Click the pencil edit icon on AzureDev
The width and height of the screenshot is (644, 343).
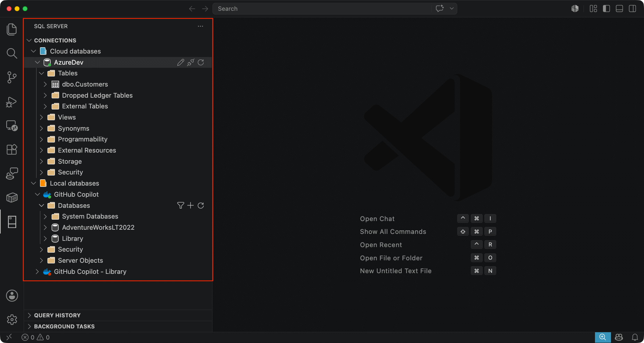point(180,62)
